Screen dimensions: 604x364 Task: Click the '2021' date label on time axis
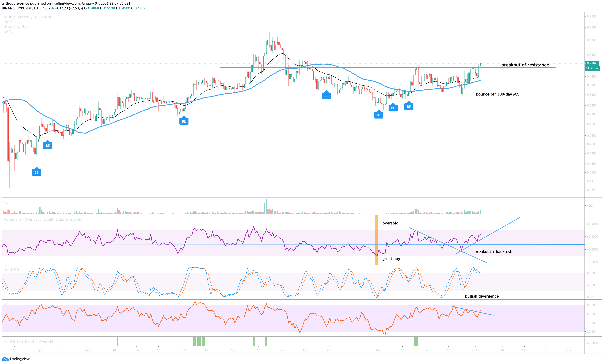[x=475, y=350]
